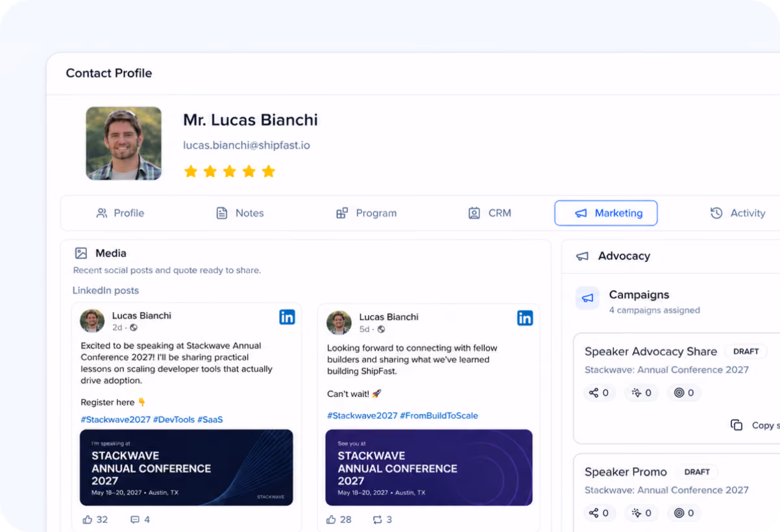Image resolution: width=780 pixels, height=532 pixels.
Task: Click the avatar on the 2d post
Action: tap(92, 321)
